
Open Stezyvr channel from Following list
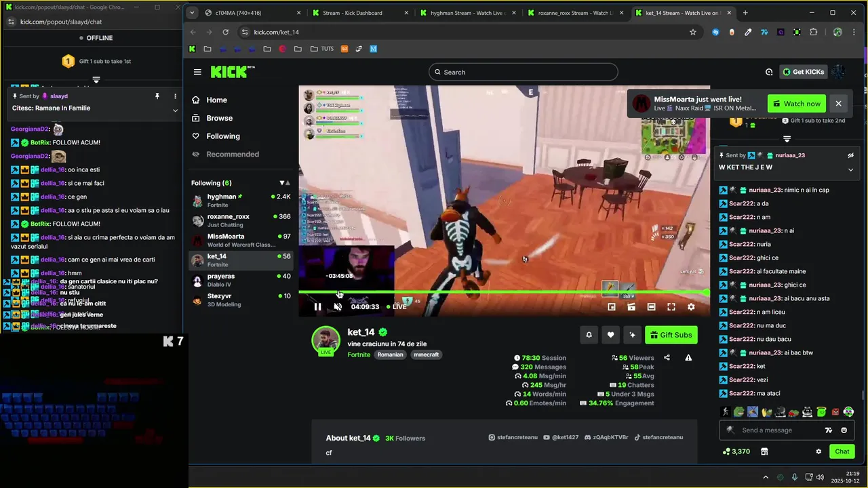[240, 300]
